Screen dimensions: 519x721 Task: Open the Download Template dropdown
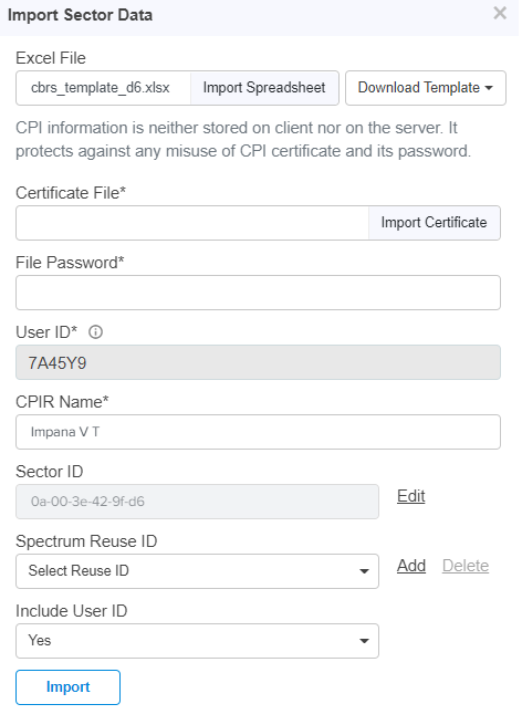(x=426, y=88)
